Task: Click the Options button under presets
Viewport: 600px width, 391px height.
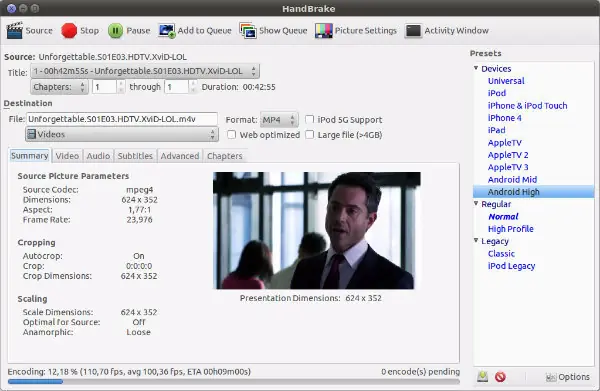Action: point(567,377)
